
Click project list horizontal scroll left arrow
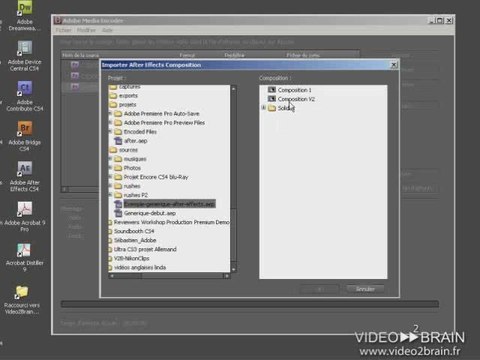click(x=112, y=276)
